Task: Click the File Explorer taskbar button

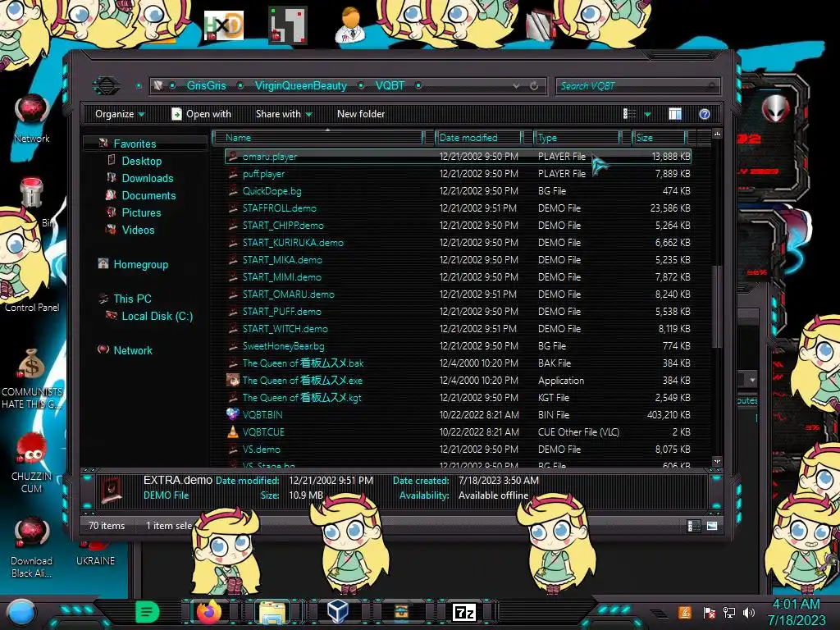Action: click(x=272, y=612)
